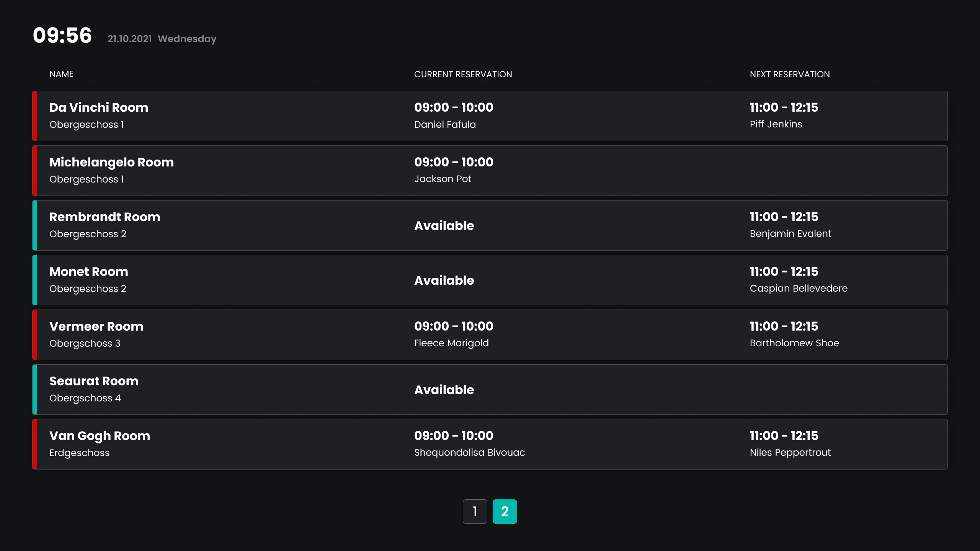Click the NEXT RESERVATION column header
The image size is (980, 551).
click(x=789, y=74)
